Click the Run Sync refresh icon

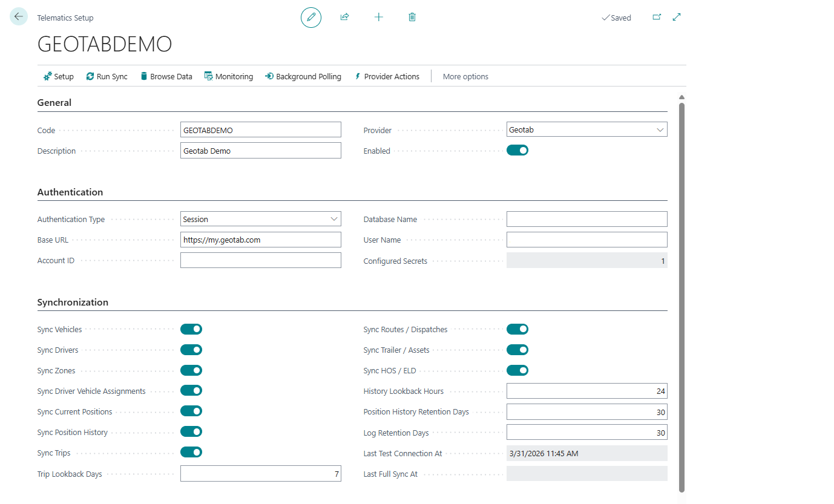(107, 76)
